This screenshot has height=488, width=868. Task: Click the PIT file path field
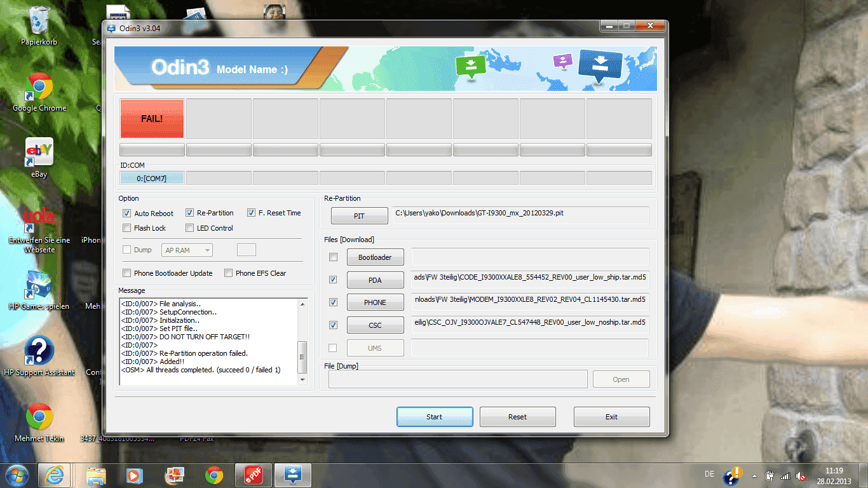(x=520, y=215)
